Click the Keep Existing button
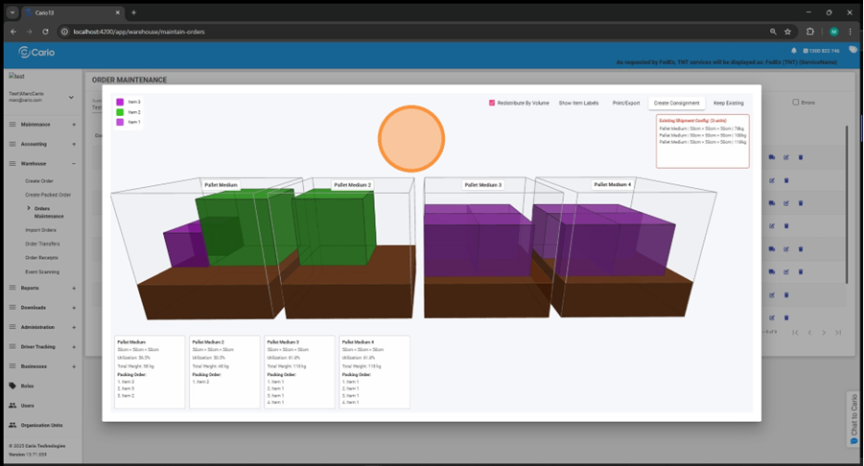The width and height of the screenshot is (864, 466). point(728,103)
